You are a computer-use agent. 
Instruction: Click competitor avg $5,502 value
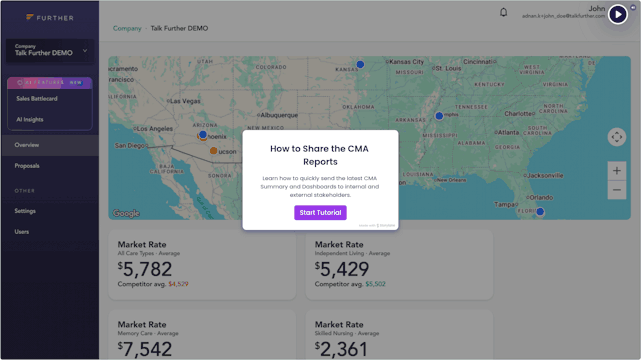[375, 284]
